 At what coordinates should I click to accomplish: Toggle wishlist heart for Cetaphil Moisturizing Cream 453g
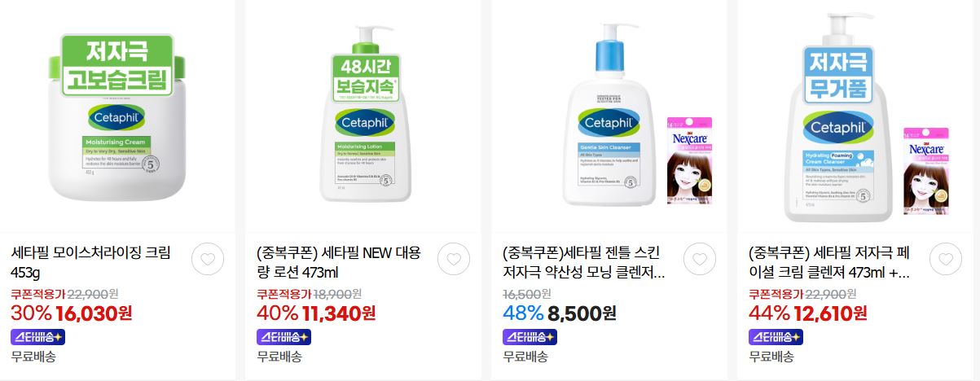pos(208,260)
